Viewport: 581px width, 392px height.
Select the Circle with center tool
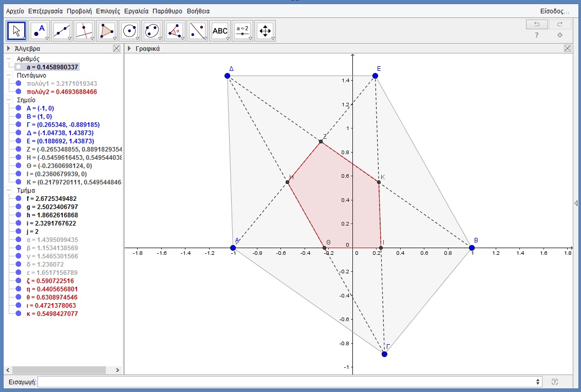129,31
